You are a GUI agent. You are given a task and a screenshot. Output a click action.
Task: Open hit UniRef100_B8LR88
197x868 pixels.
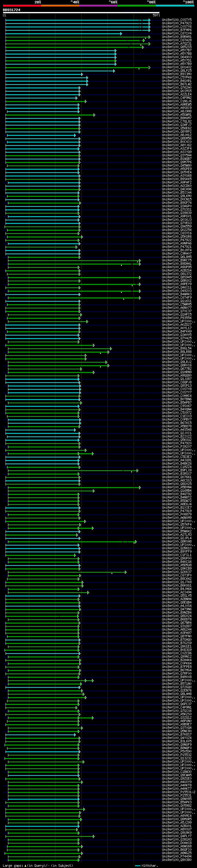177,352
